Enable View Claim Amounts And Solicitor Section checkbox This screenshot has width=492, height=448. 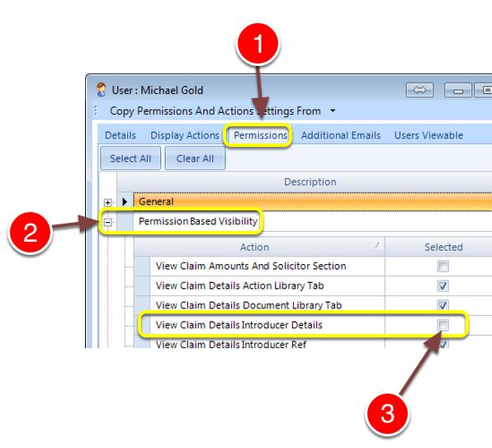[443, 266]
